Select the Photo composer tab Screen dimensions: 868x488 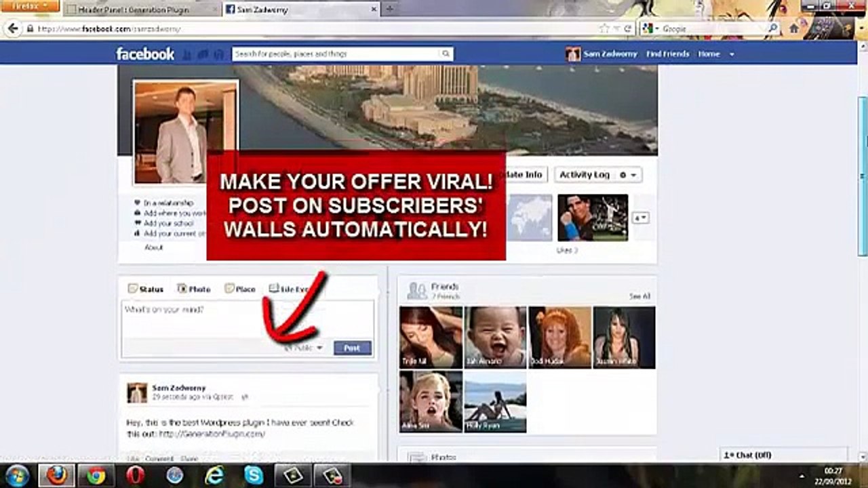(x=194, y=289)
